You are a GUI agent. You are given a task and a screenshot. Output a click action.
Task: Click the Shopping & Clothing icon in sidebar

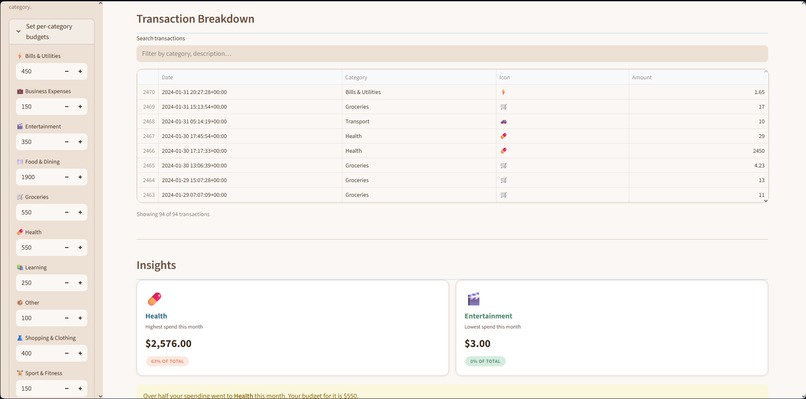20,338
